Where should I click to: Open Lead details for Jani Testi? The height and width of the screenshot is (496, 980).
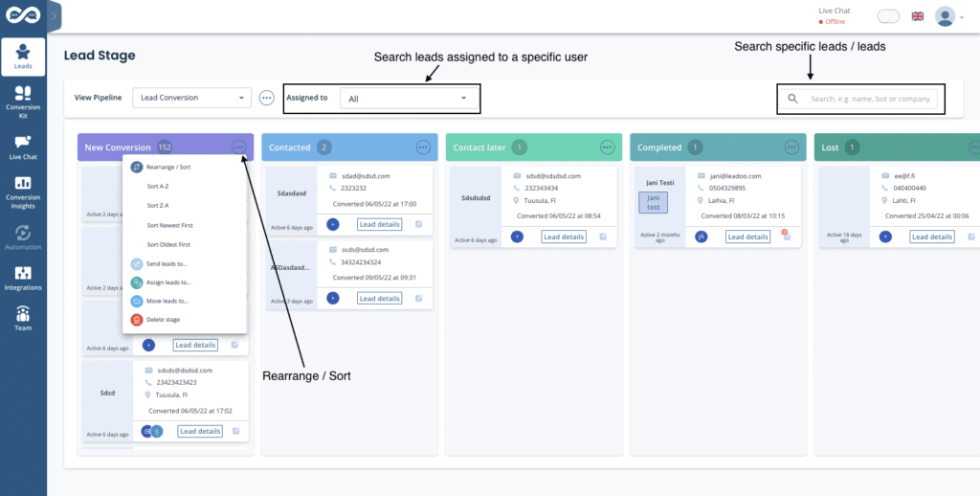click(x=747, y=237)
